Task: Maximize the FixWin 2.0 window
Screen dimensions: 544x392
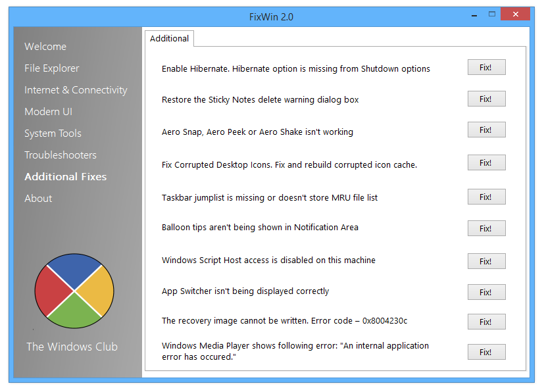Action: [x=491, y=14]
